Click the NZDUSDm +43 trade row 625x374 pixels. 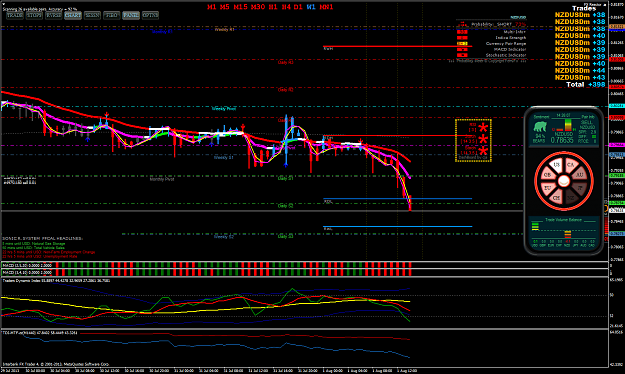coord(580,77)
